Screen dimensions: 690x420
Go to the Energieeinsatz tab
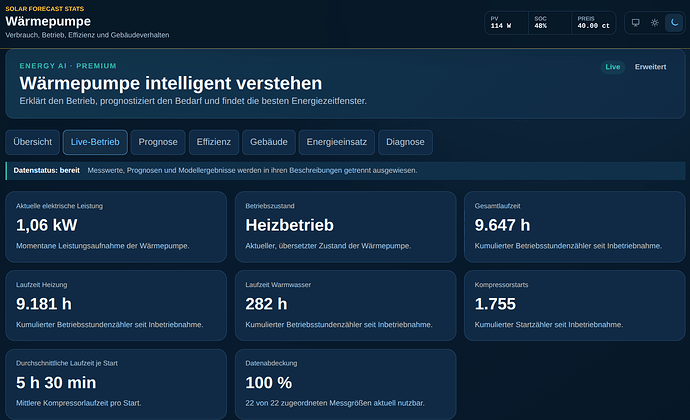coord(337,142)
